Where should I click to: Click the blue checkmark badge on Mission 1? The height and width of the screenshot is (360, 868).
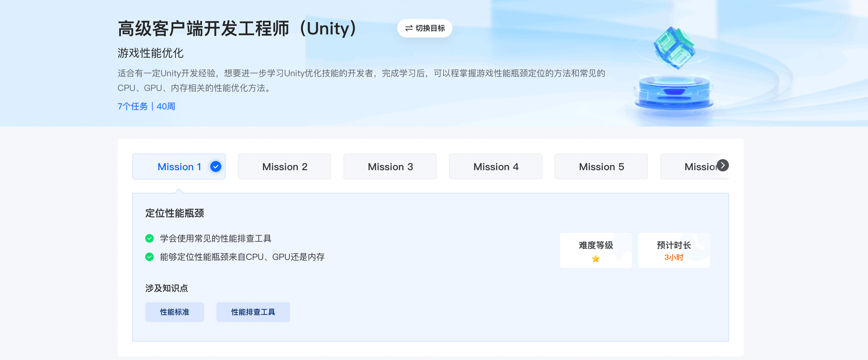pos(216,166)
